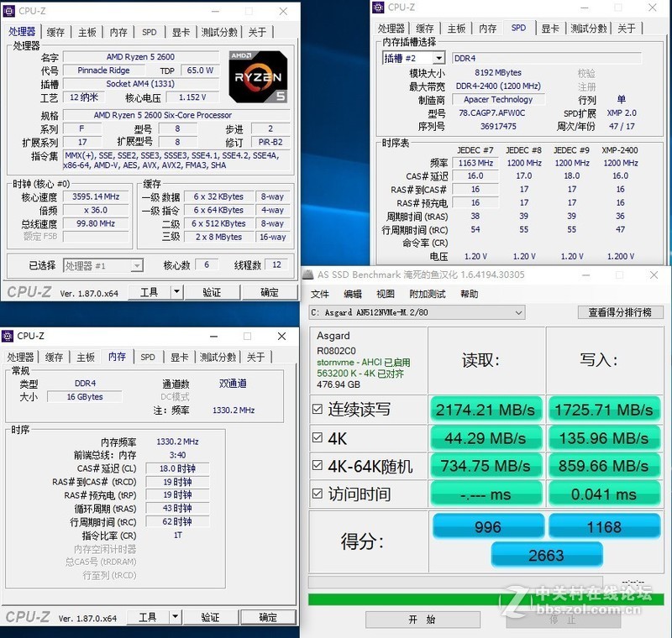
Task: Open the SPD tab in the bottom CPU-Z window
Action: (148, 356)
